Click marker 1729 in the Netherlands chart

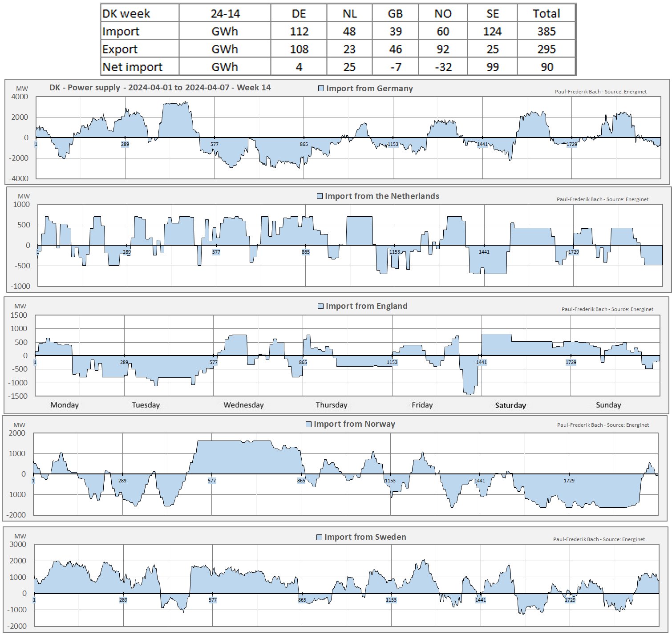pos(574,252)
